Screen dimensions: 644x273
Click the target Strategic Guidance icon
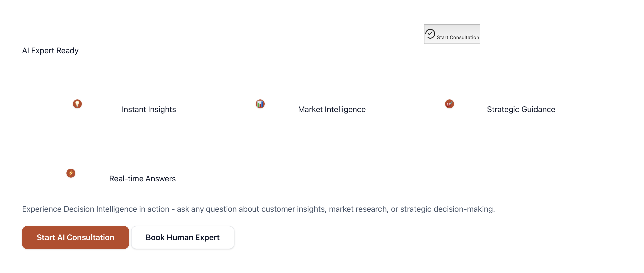449,104
